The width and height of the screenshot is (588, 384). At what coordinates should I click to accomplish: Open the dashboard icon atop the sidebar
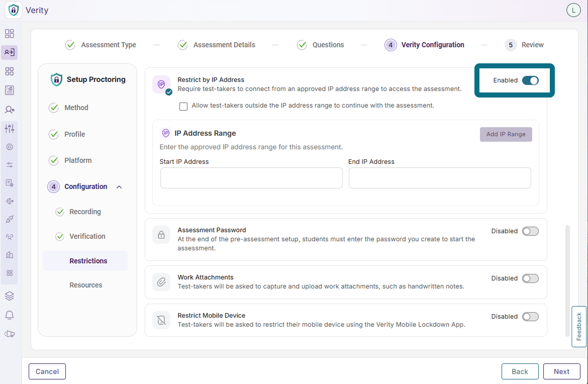coord(10,34)
